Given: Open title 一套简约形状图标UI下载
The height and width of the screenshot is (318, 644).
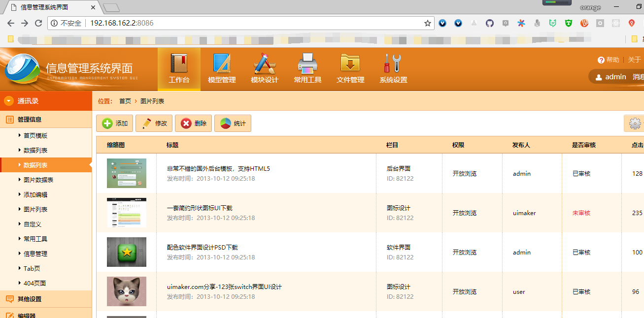Looking at the screenshot, I should (200, 208).
